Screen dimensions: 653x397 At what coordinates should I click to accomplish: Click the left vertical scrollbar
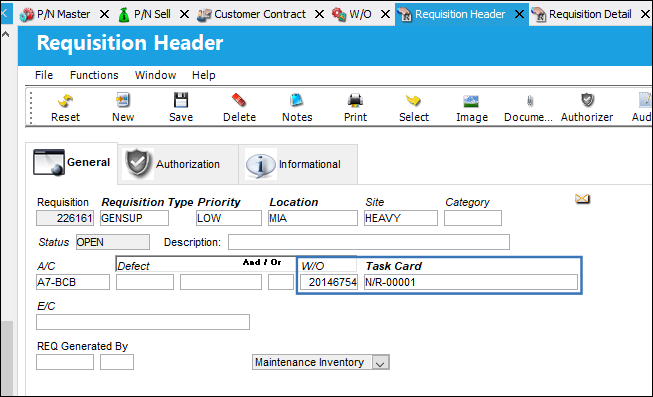[x=7, y=357]
